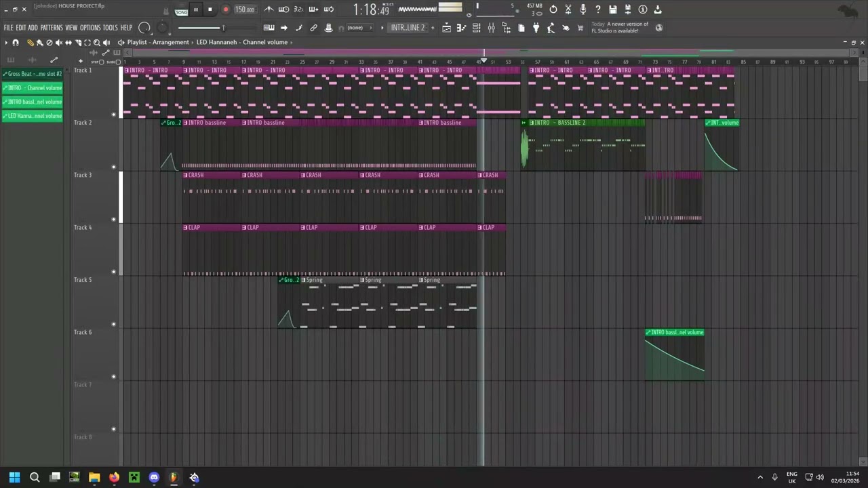The height and width of the screenshot is (488, 868).
Task: Toggle the metronome icon
Action: (x=269, y=9)
